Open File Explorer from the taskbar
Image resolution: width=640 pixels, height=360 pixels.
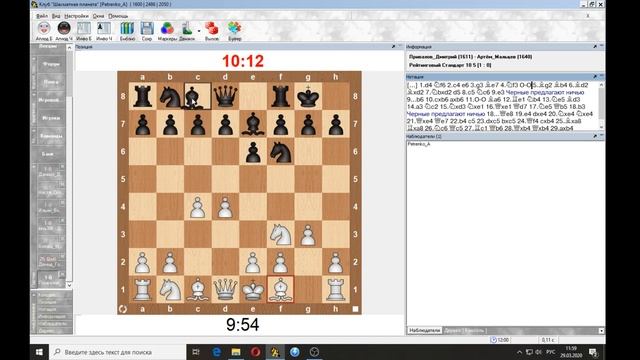pyautogui.click(x=236, y=352)
